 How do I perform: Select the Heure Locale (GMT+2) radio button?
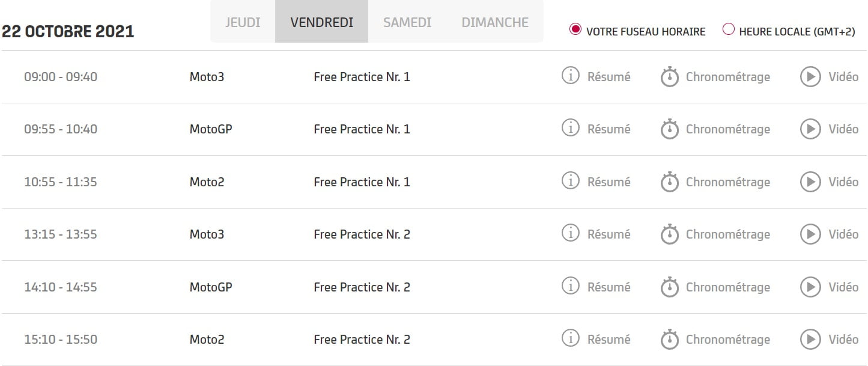click(729, 29)
